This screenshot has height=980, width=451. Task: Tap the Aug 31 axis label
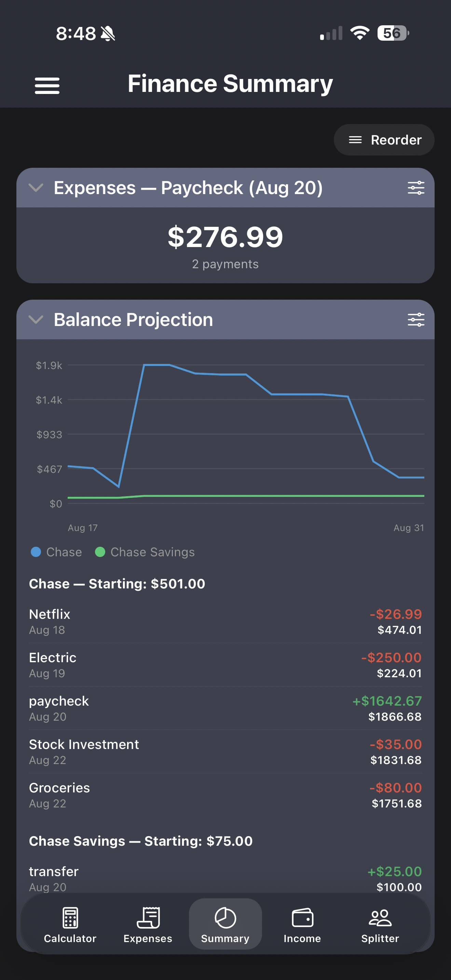(x=409, y=528)
